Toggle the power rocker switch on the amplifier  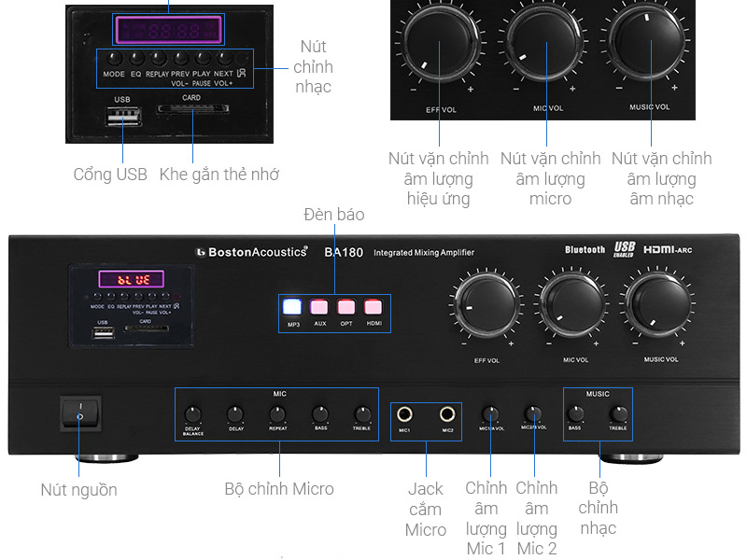pos(79,415)
